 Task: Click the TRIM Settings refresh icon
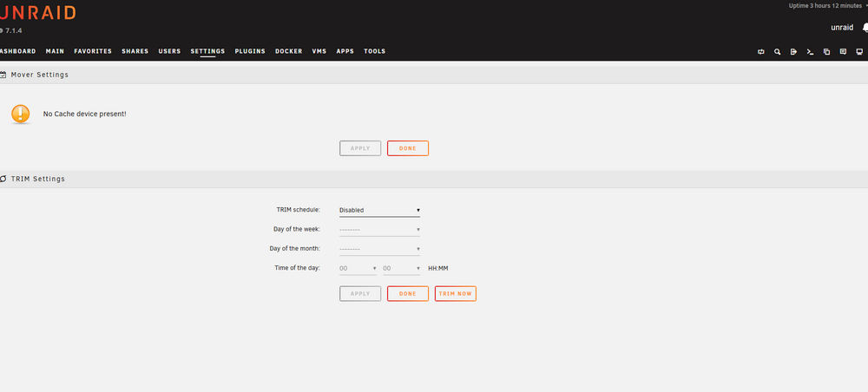3,180
